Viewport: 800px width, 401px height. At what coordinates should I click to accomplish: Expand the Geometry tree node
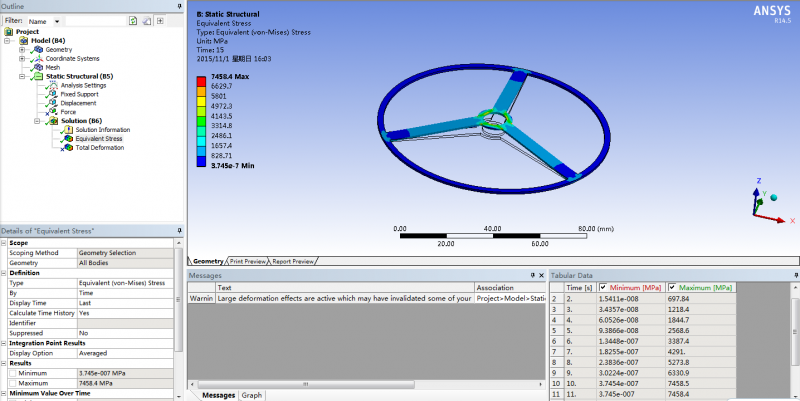tap(22, 49)
